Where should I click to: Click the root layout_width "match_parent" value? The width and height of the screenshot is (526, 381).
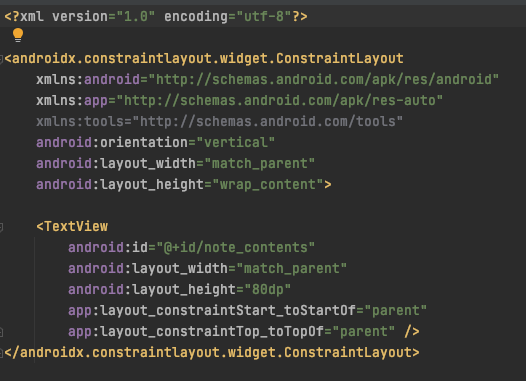pos(260,164)
